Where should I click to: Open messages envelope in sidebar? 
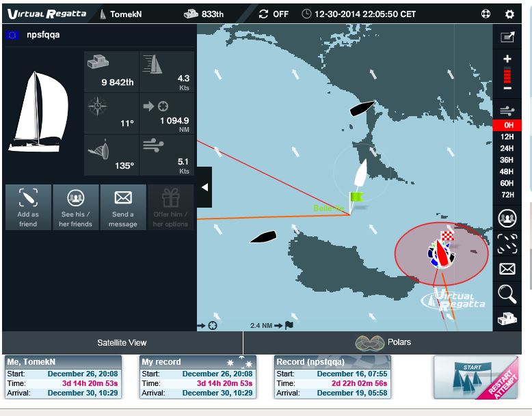click(x=507, y=269)
